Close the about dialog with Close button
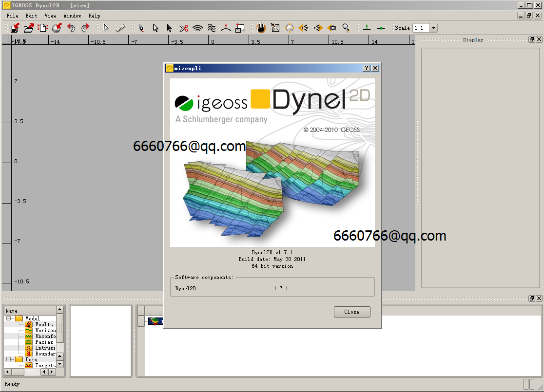The height and width of the screenshot is (392, 544). 352,312
